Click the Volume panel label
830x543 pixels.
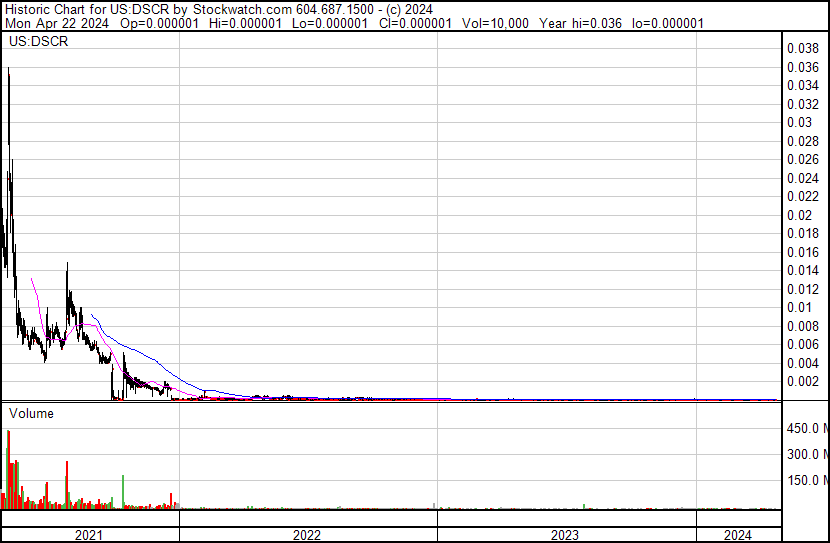pyautogui.click(x=31, y=413)
